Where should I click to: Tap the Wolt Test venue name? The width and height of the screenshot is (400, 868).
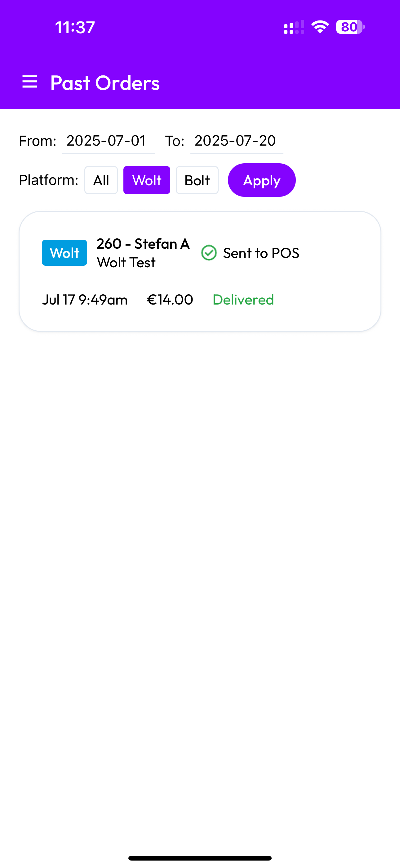click(126, 263)
